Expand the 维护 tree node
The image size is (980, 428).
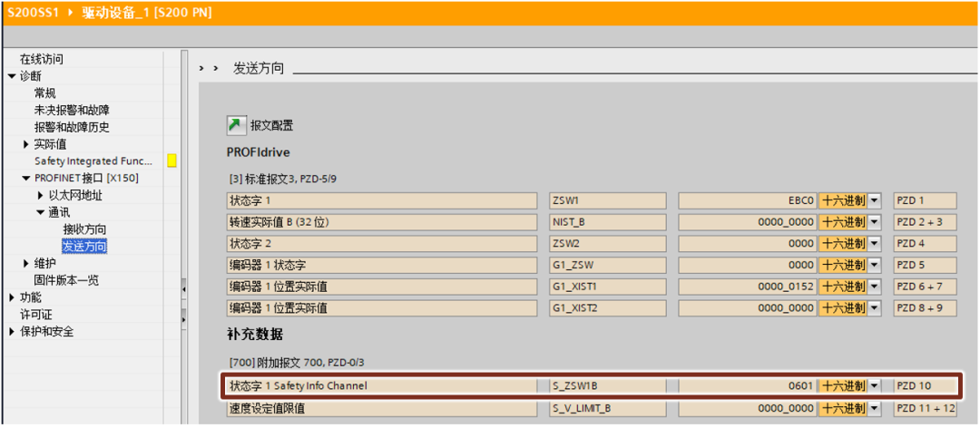(26, 263)
